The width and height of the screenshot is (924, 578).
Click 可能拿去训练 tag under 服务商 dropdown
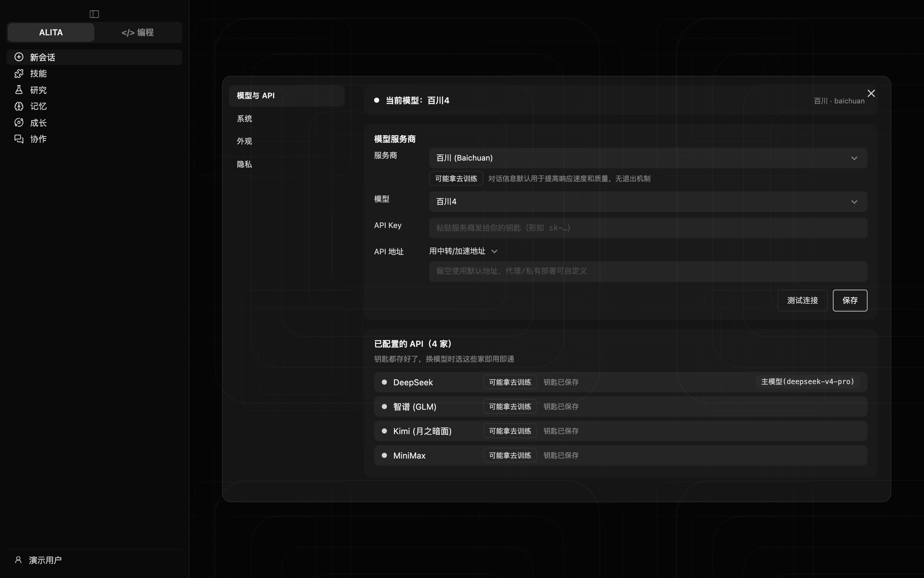[456, 179]
